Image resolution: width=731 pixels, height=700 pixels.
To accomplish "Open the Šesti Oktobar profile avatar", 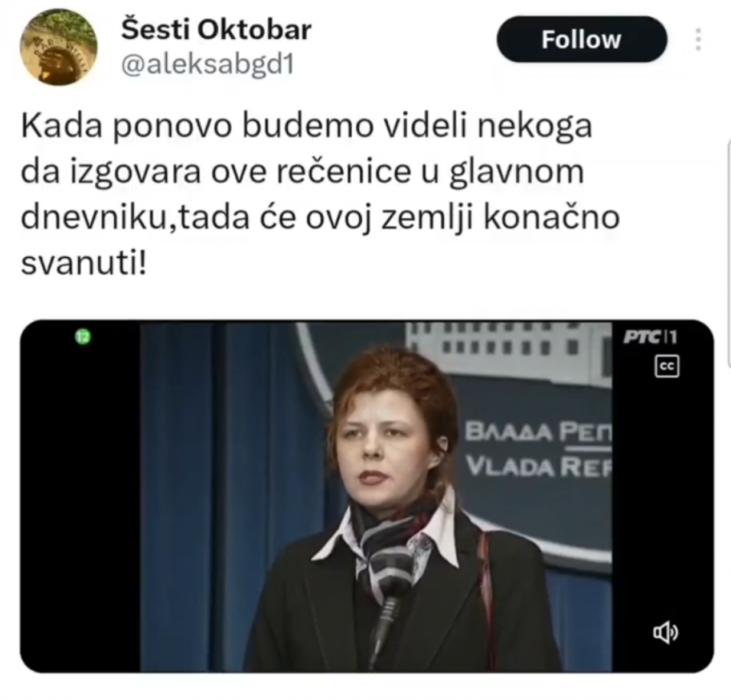I will 59,47.
